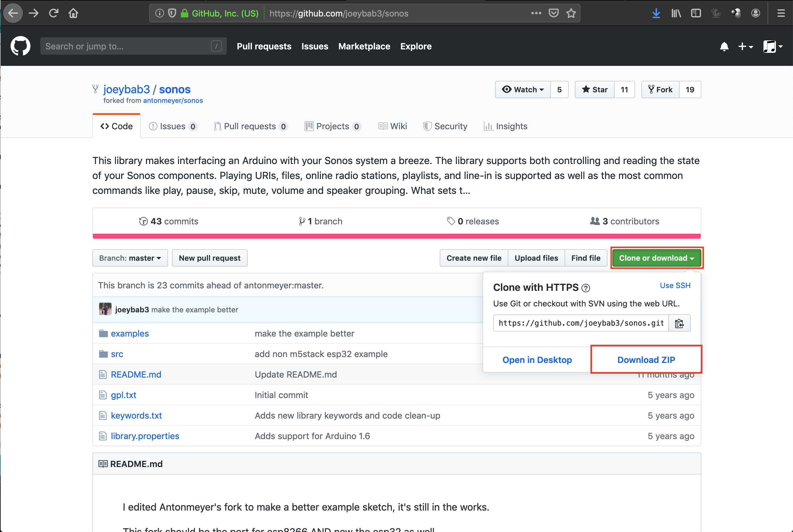Screen dimensions: 793x532
Task: Go back with the browser back arrow
Action: pyautogui.click(x=13, y=13)
